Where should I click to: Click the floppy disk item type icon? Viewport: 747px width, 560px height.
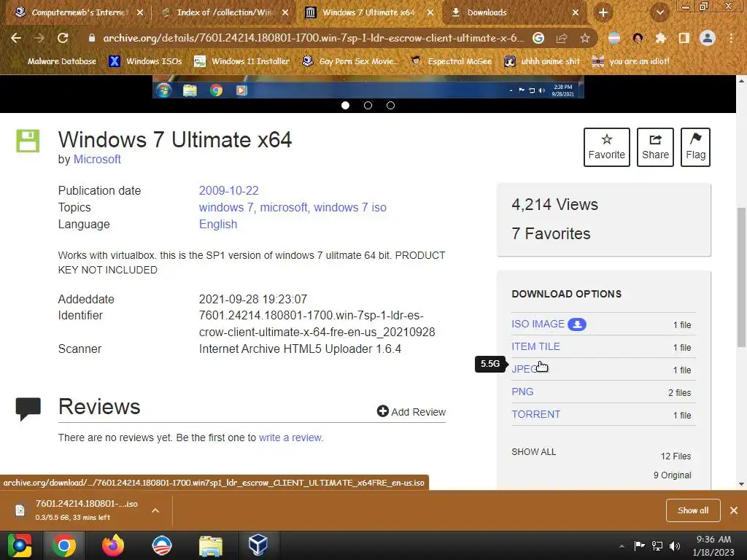28,141
